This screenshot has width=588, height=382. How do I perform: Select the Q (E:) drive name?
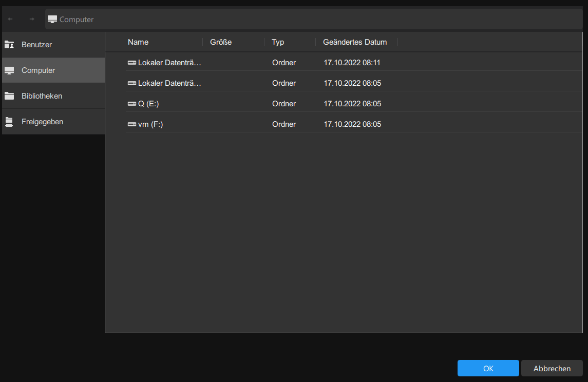click(x=148, y=104)
